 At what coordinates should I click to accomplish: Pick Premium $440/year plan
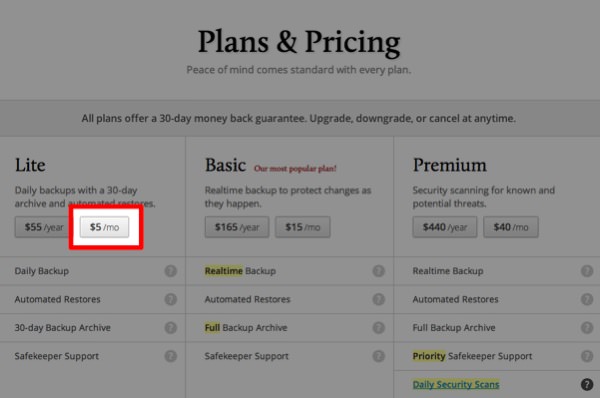pos(445,227)
